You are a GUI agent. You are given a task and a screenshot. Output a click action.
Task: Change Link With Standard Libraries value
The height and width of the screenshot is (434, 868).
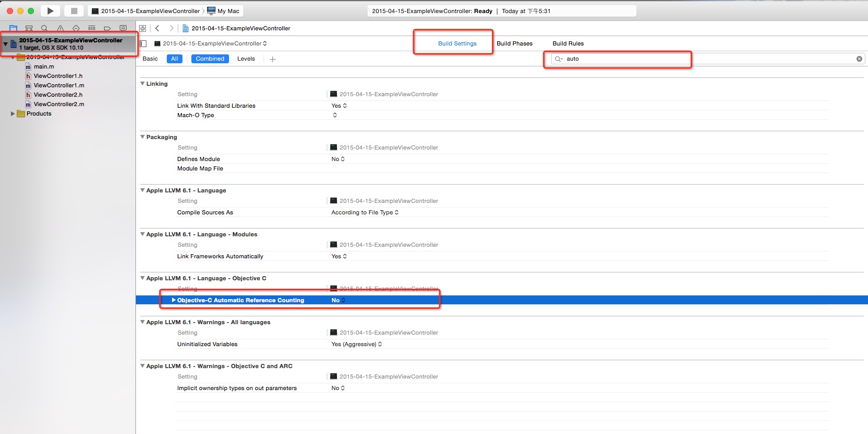[339, 106]
